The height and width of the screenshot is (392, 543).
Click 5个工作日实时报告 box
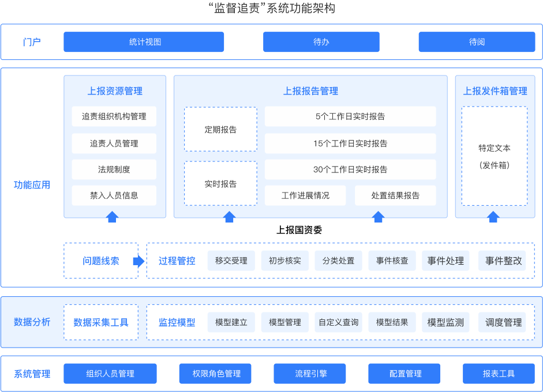coord(350,116)
